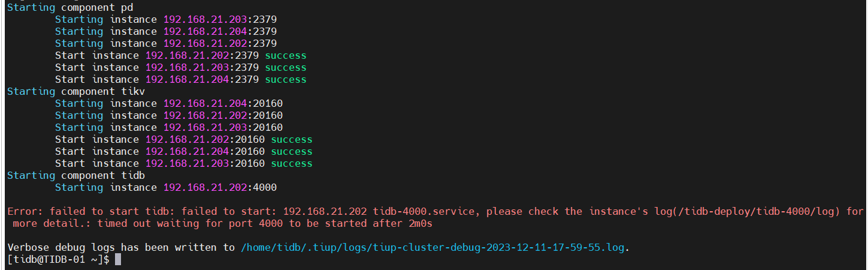Select the "Starting instance 192.168.21.204:20160" line
The height and width of the screenshot is (270, 868).
click(x=169, y=103)
